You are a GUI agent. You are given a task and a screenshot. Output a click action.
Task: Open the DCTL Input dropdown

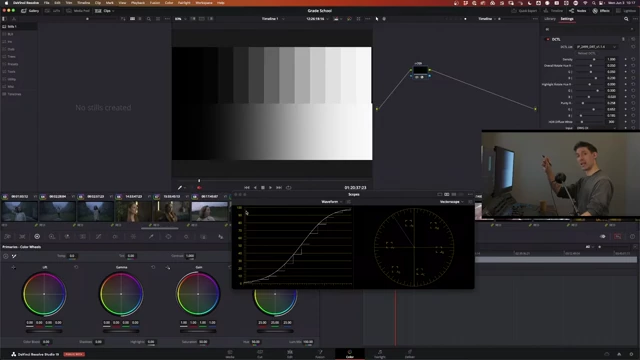point(596,128)
